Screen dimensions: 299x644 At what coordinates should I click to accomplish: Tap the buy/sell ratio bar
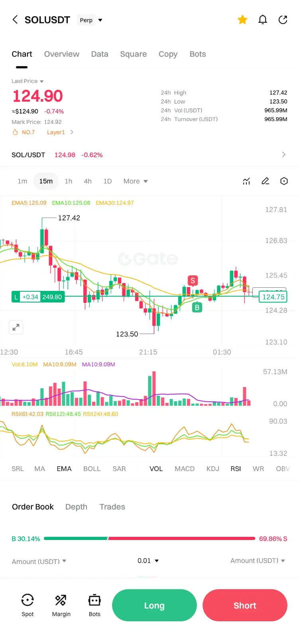[149, 538]
